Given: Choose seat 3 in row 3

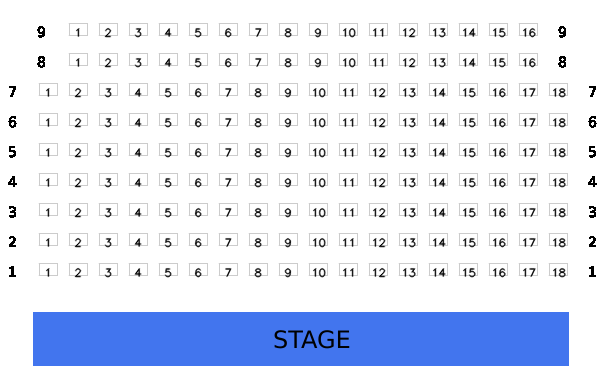Looking at the screenshot, I should [x=108, y=210].
